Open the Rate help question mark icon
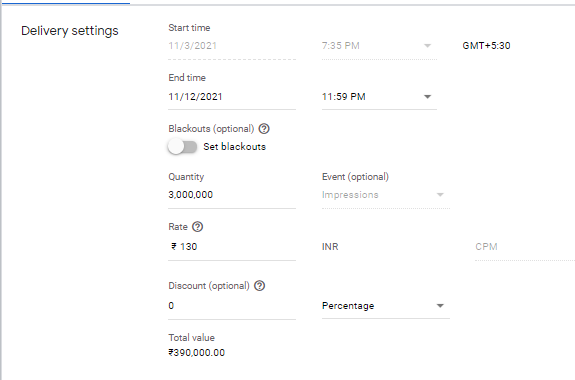Viewport: 575px width, 380px height. [197, 227]
